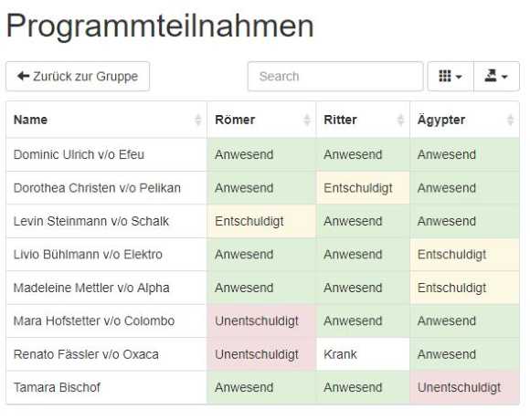This screenshot has height=420, width=530.
Task: Focus the Search input field
Action: pos(335,77)
